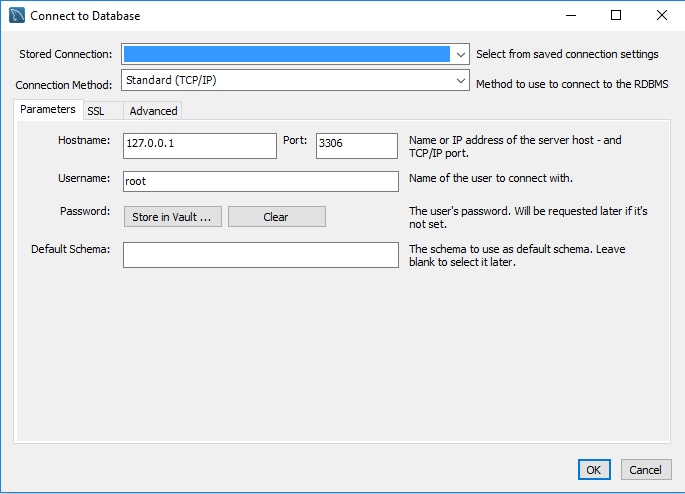
Task: Click the MySQL Workbench dolphin icon in title bar
Action: [16, 16]
